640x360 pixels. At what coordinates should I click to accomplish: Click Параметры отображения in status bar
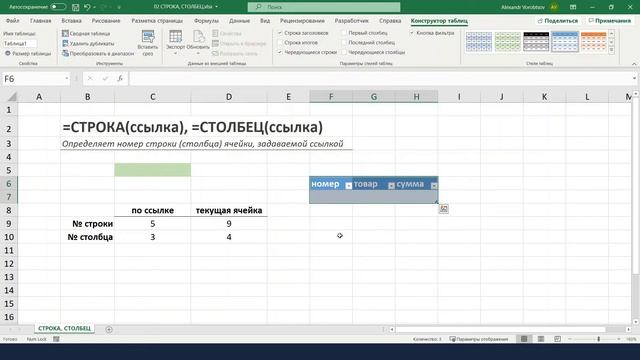tap(478, 339)
